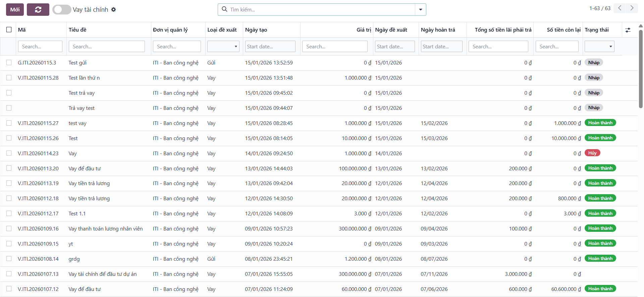This screenshot has width=644, height=297.
Task: Toggle the switch beside Vay tài chính
Action: (62, 9)
